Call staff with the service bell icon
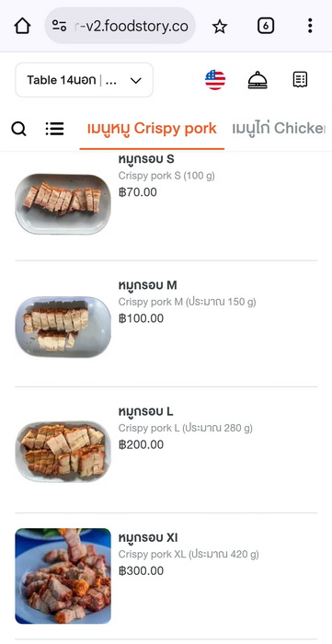The image size is (332, 644). (x=258, y=80)
